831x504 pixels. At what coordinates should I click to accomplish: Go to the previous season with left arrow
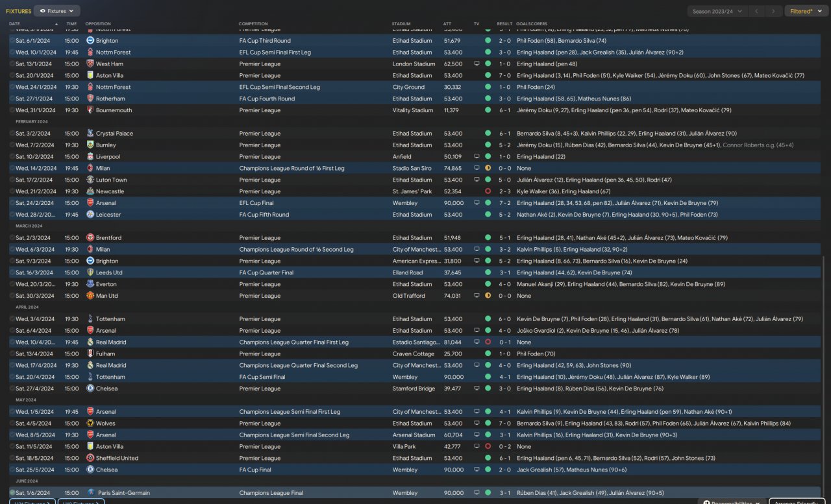(x=756, y=11)
